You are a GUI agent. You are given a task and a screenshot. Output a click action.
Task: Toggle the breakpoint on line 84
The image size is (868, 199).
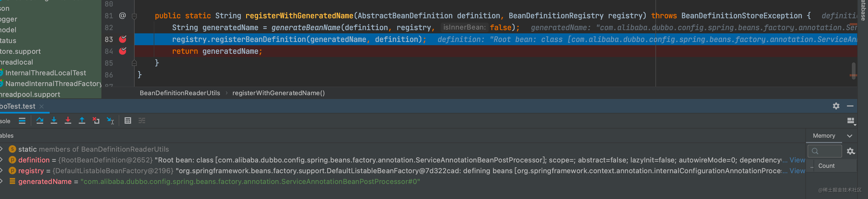click(123, 51)
